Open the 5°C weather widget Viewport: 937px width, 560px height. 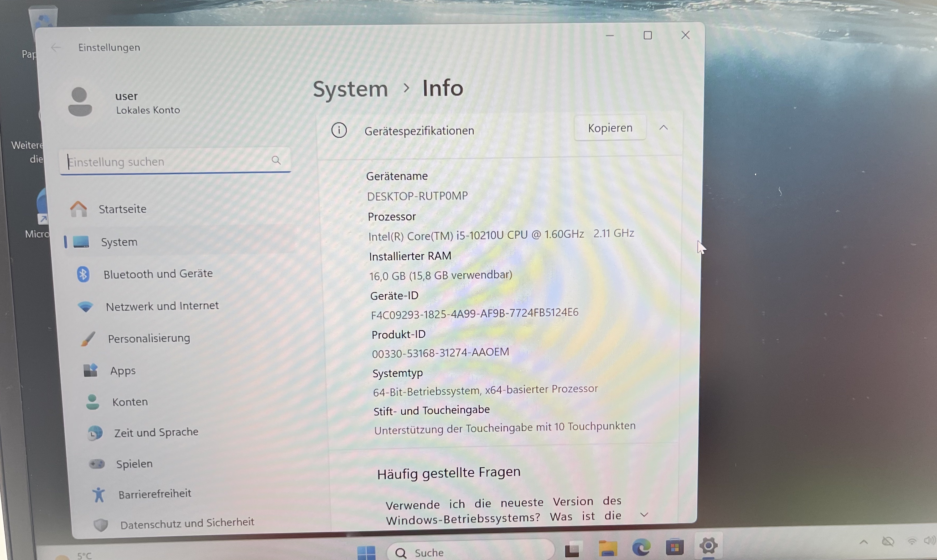(74, 556)
